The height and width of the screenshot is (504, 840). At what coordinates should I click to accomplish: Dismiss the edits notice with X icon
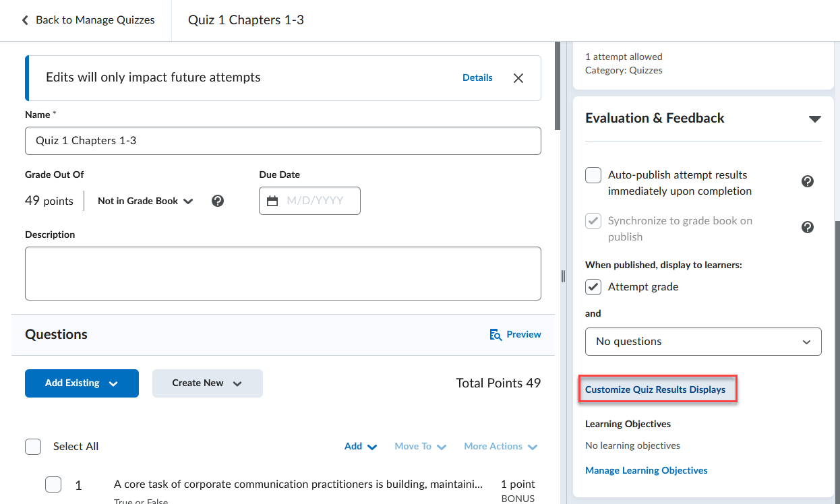coord(518,78)
